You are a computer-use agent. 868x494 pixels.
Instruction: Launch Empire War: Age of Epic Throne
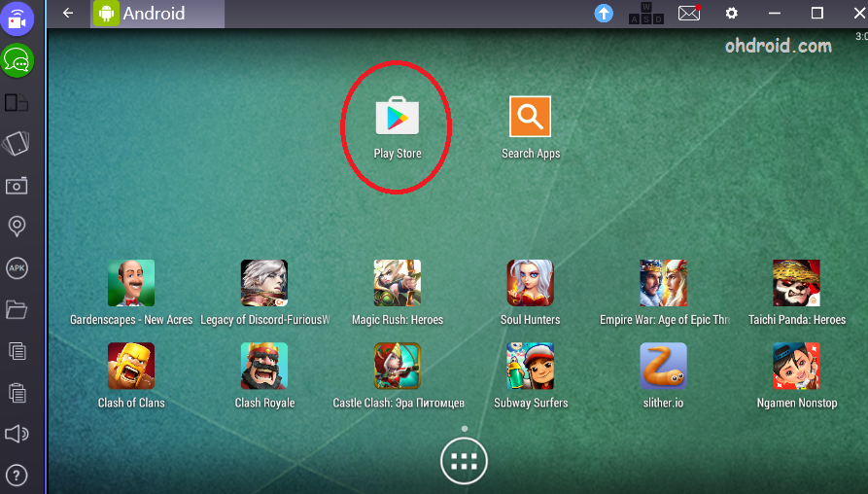tap(663, 283)
